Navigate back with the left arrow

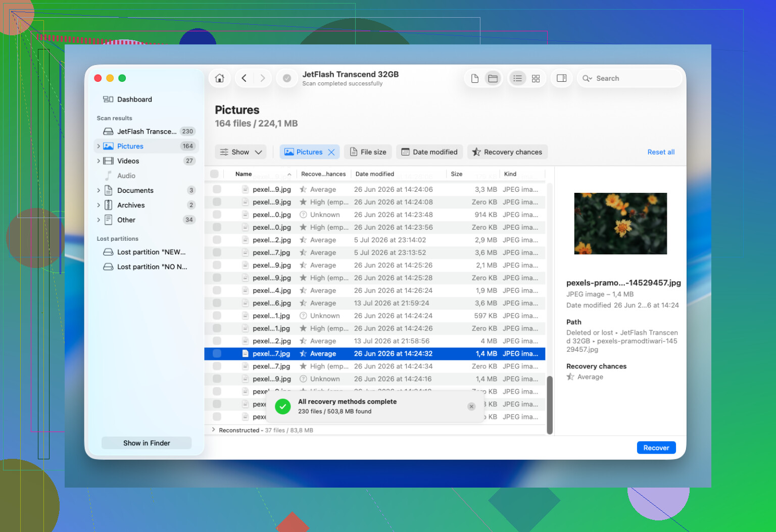[244, 78]
